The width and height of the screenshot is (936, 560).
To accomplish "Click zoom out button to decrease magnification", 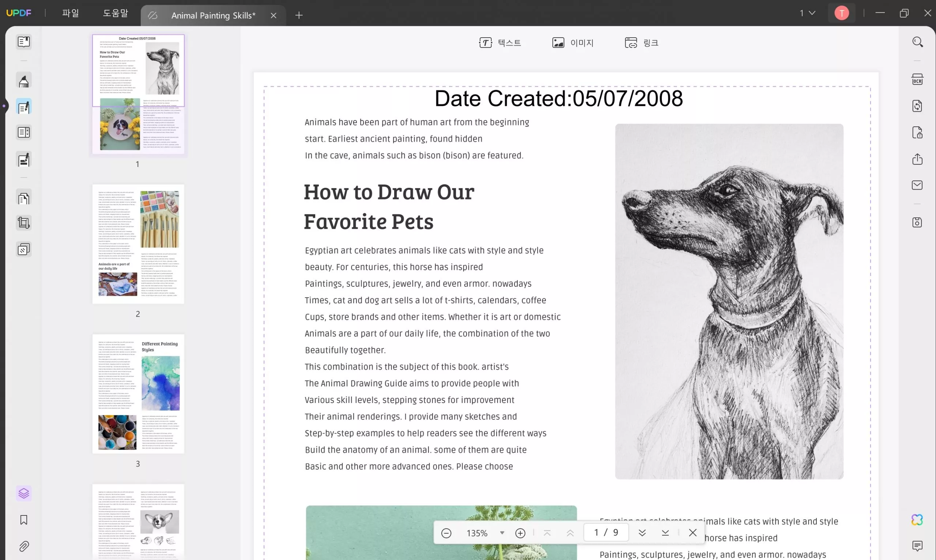I will [445, 533].
